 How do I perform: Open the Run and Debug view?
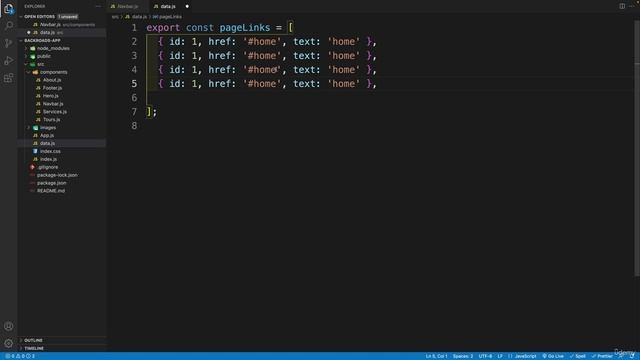[9, 61]
